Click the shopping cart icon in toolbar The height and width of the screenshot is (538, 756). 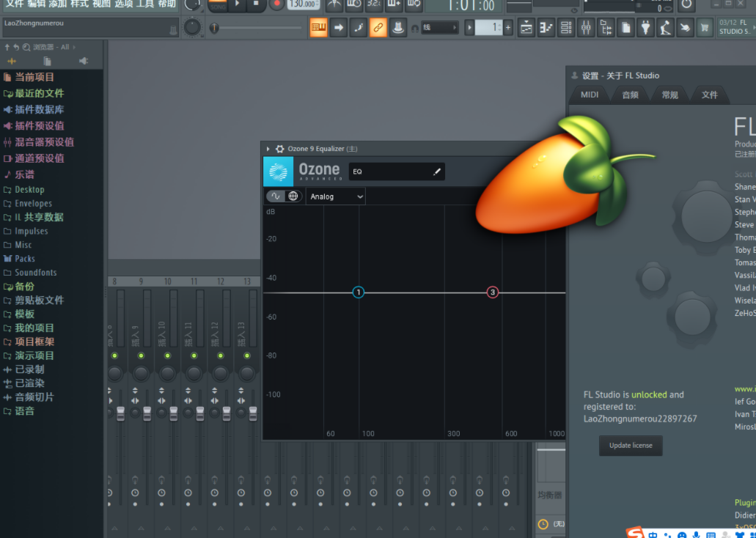[x=705, y=28]
